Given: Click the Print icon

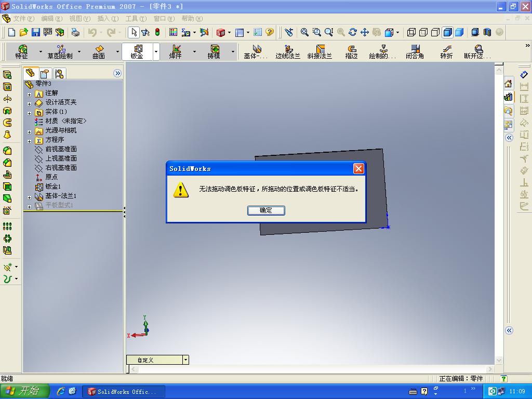Looking at the screenshot, I should point(75,32).
